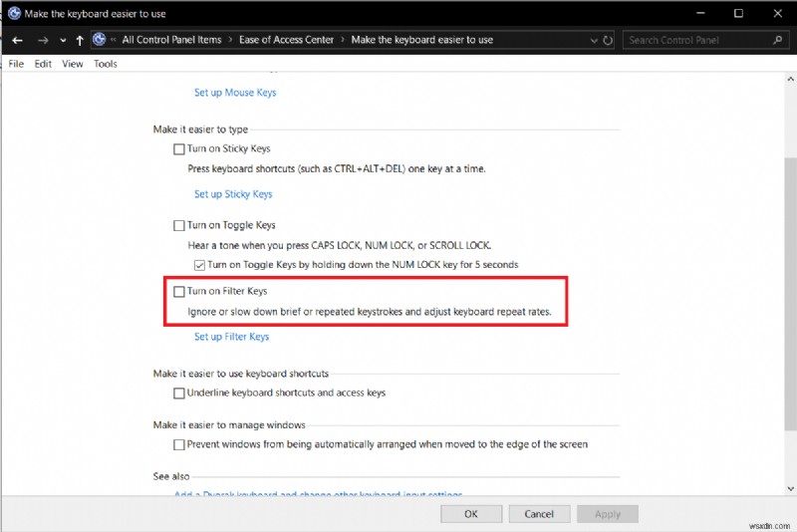The height and width of the screenshot is (532, 797).
Task: Click 'Make the keyboard easier to use' breadcrumb
Action: pyautogui.click(x=421, y=40)
